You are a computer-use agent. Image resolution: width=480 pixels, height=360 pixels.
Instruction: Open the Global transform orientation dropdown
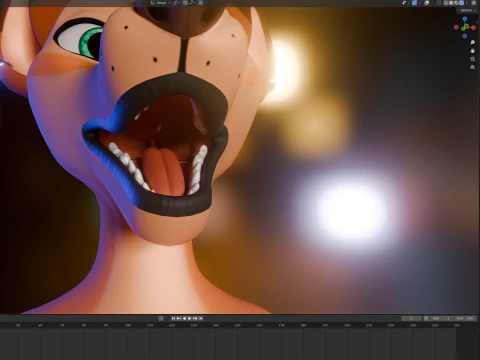(x=161, y=3)
